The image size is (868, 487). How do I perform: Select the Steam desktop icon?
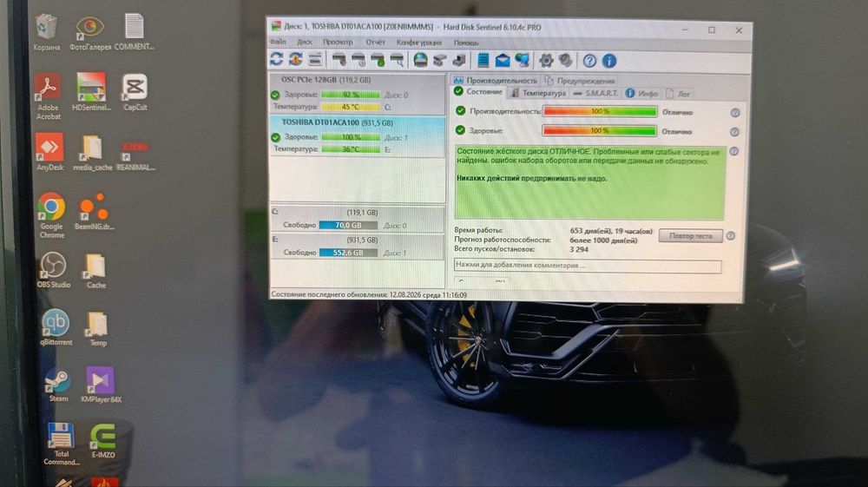click(58, 385)
